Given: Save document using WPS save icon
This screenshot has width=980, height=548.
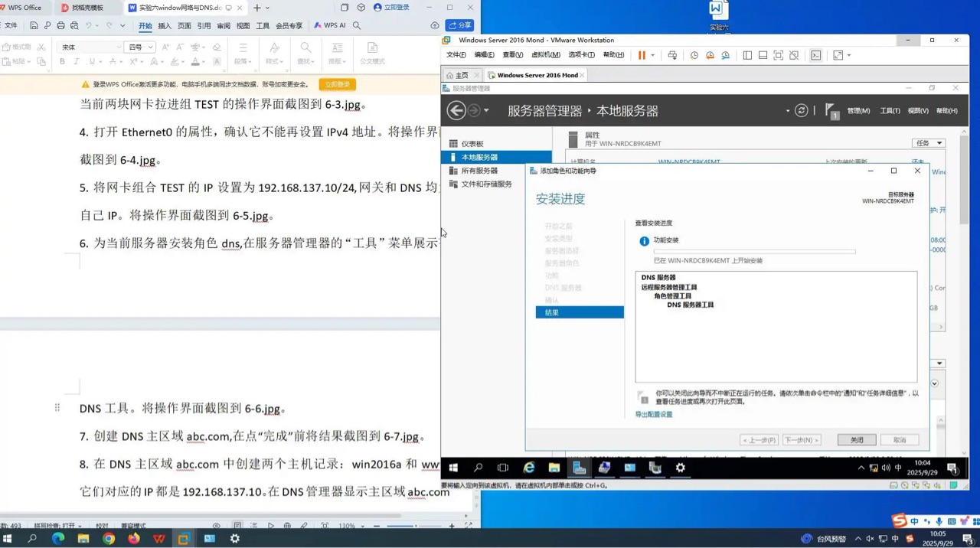Looking at the screenshot, I should (x=34, y=26).
